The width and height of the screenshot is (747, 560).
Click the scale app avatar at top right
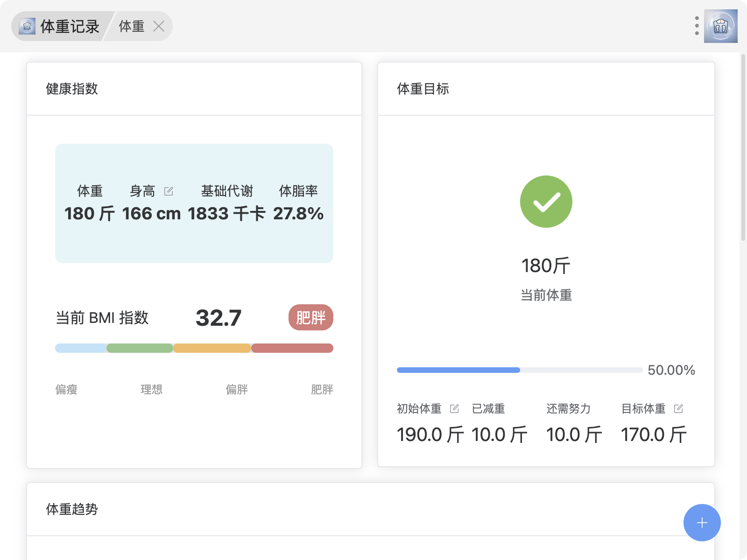click(720, 26)
